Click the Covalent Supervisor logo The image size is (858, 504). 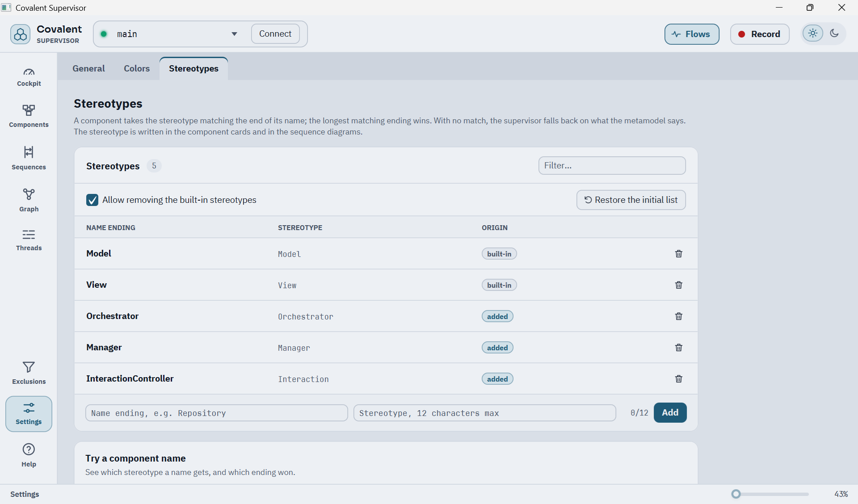[x=21, y=34]
